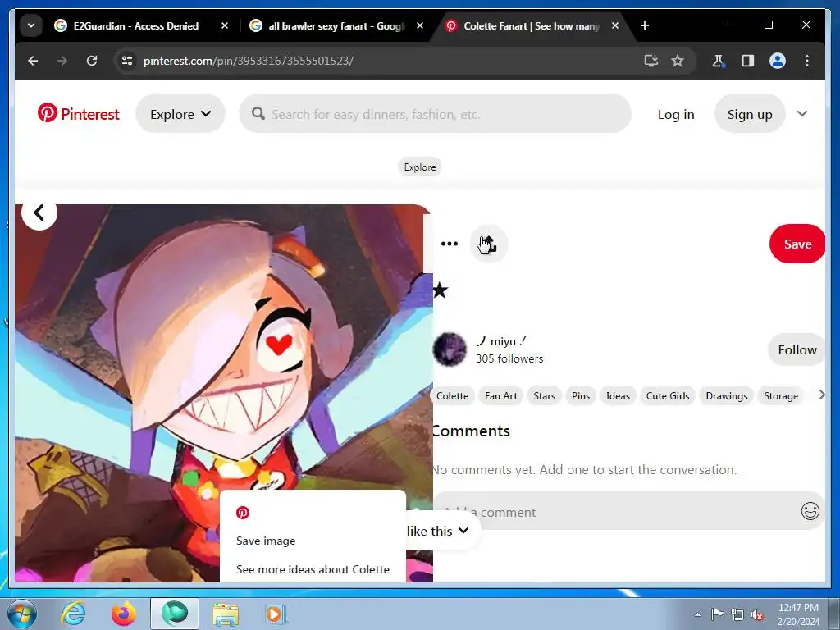Screen dimensions: 840x630
Task: Click the back chevron on the pin image
Action: [39, 212]
